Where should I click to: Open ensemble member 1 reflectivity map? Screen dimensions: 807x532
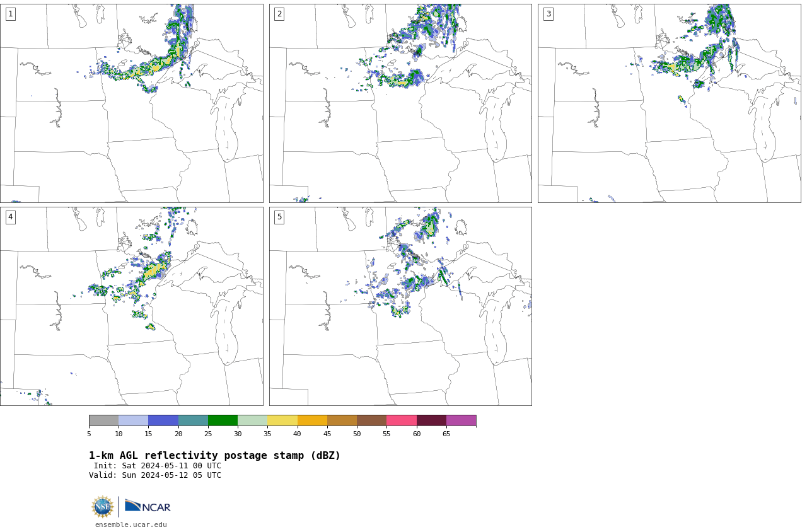click(131, 103)
